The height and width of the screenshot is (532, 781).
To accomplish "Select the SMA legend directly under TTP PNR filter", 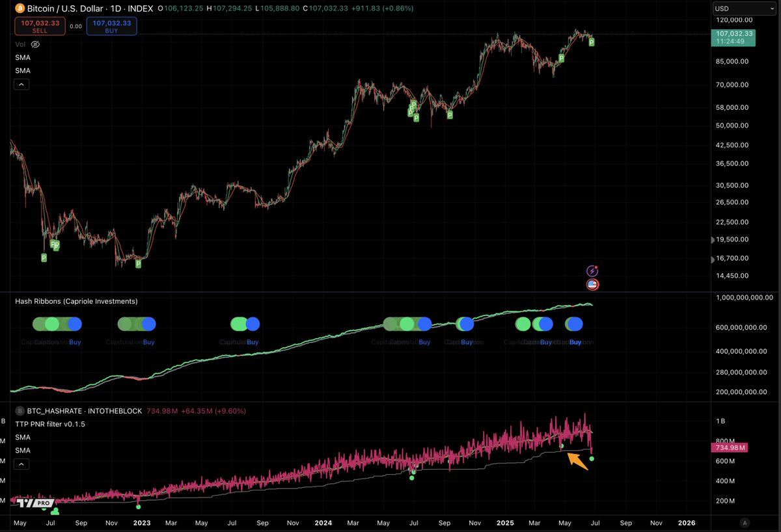I will point(23,437).
